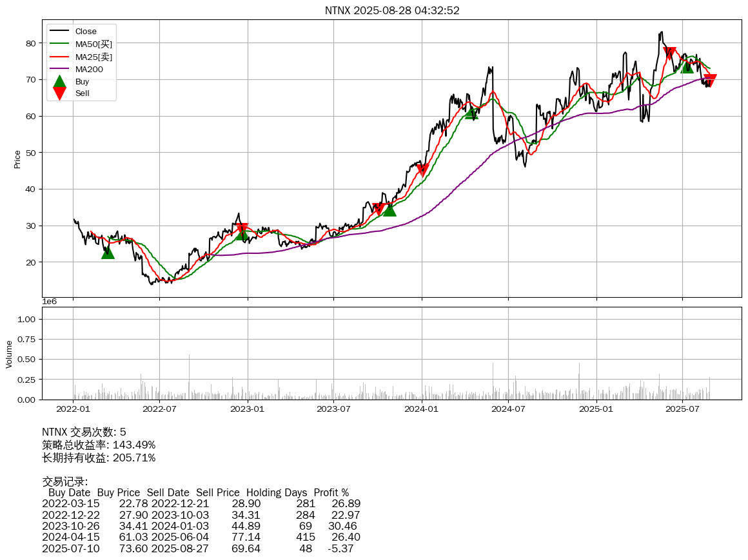Viewport: 748px width, 560px height.
Task: Click the green Buy triangle in the legend
Action: point(59,82)
